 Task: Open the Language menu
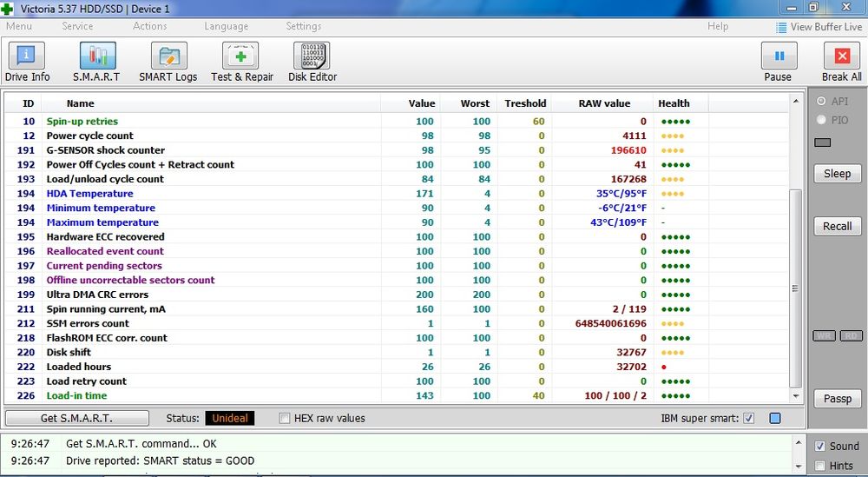point(226,26)
